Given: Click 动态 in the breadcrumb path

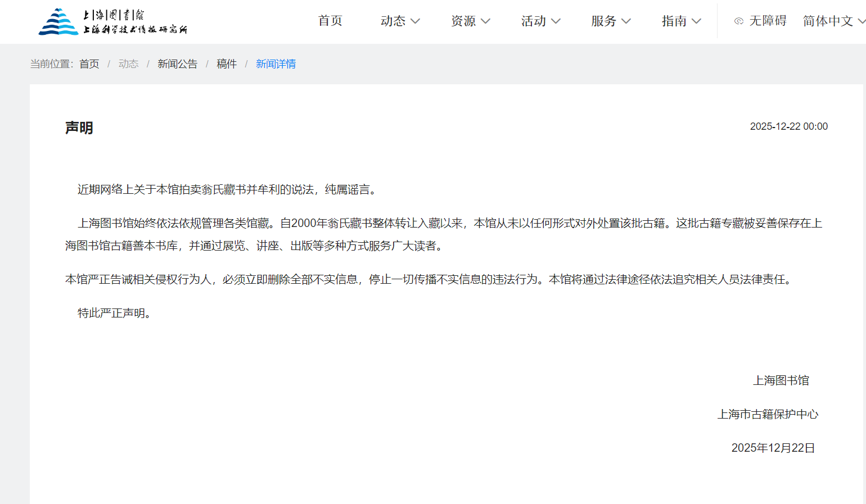Looking at the screenshot, I should (x=128, y=64).
